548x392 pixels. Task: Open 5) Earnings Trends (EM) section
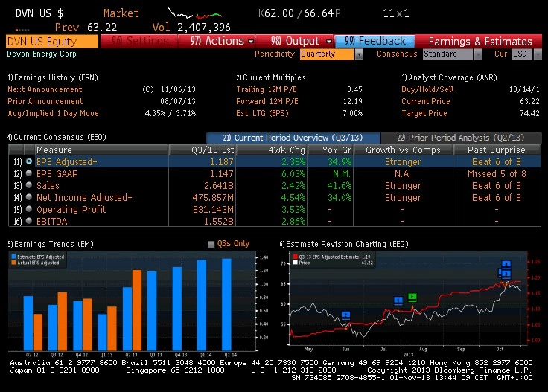pos(51,244)
